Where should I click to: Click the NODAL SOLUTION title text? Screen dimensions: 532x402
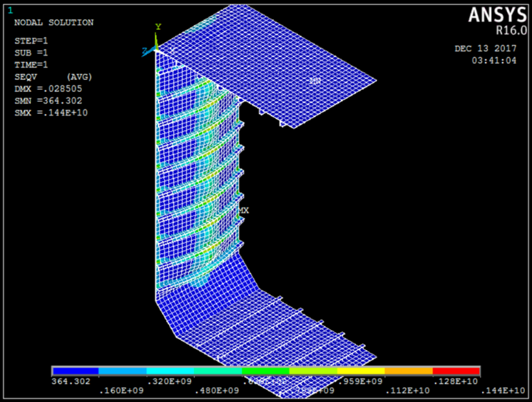click(54, 23)
